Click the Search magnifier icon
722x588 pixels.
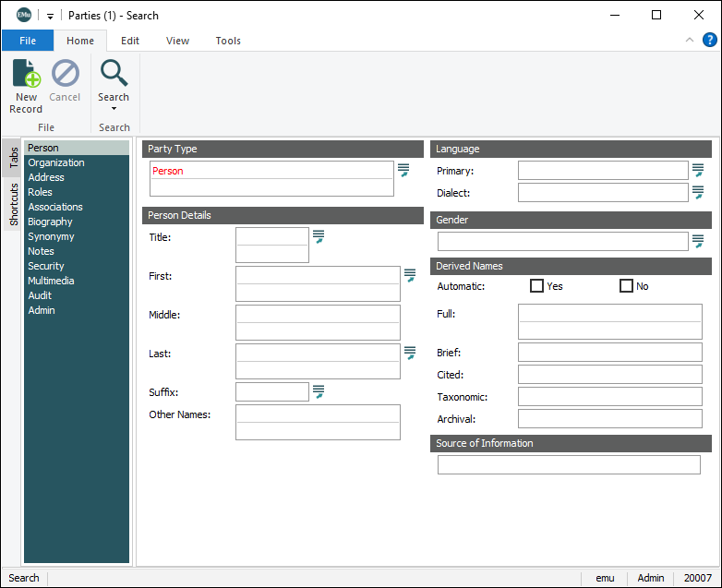[114, 73]
